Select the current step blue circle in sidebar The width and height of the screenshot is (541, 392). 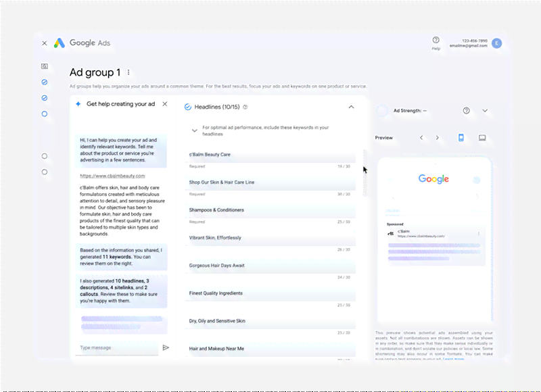coord(45,114)
